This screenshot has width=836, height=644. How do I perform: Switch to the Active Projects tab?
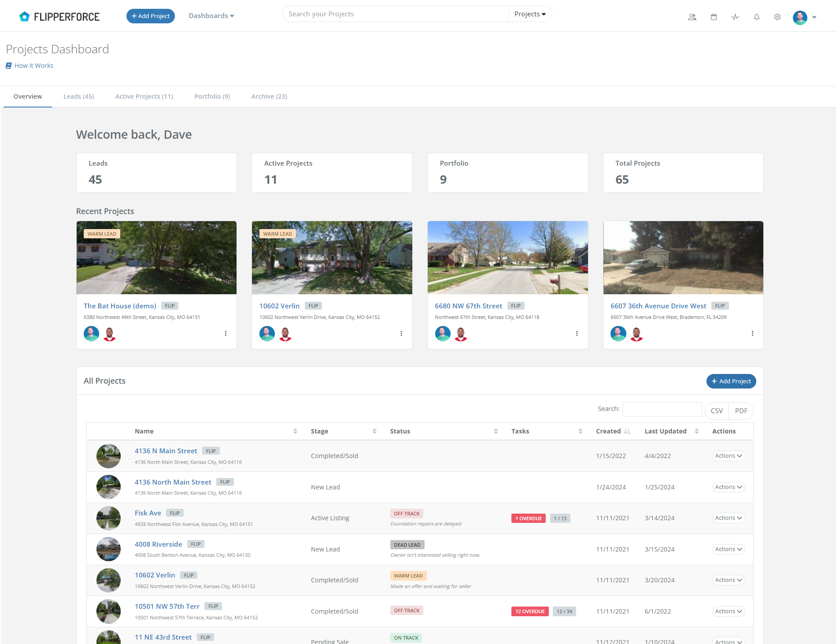(144, 96)
